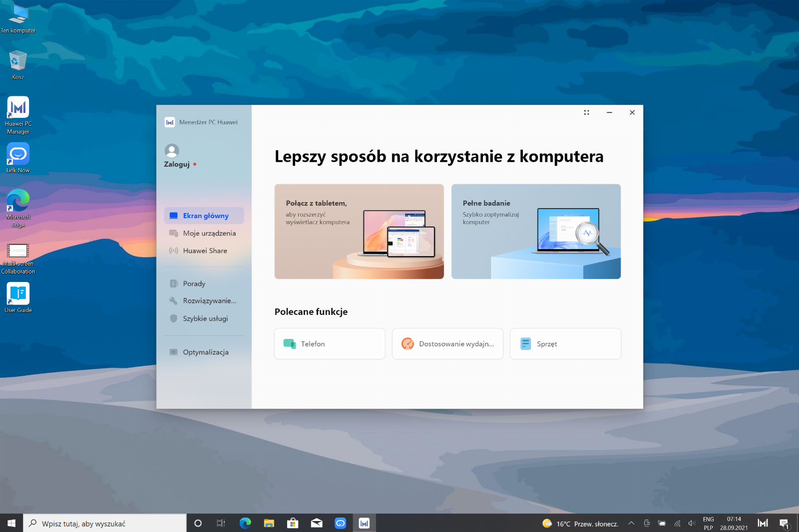Open Microsoft Store from taskbar
The height and width of the screenshot is (532, 799).
[x=293, y=523]
